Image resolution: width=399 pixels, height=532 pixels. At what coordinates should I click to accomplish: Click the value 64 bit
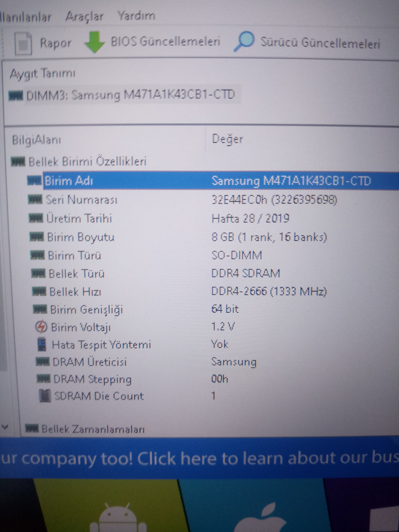(225, 309)
